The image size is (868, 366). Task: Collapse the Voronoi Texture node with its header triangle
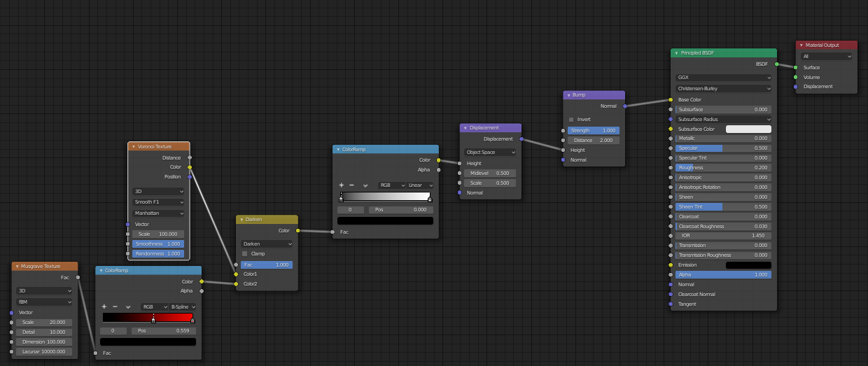pyautogui.click(x=133, y=147)
